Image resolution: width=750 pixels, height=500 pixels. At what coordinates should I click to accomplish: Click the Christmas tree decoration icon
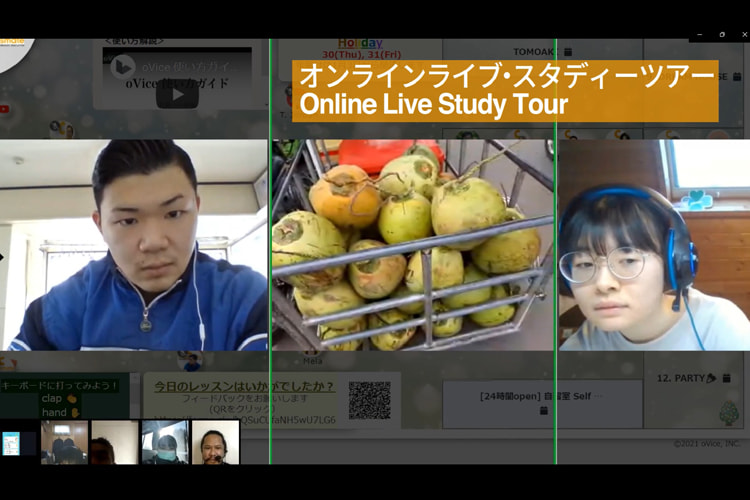pos(728,413)
